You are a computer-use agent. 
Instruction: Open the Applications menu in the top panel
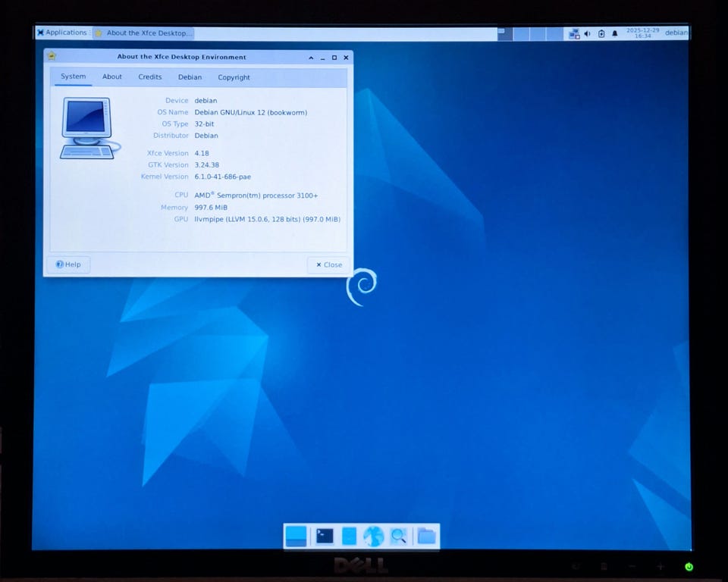pos(62,33)
